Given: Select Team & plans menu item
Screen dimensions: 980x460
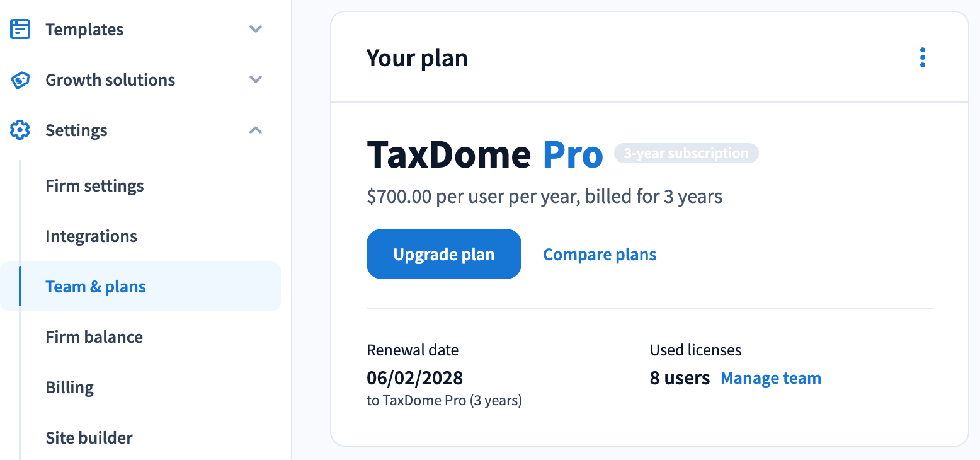Looking at the screenshot, I should 96,287.
